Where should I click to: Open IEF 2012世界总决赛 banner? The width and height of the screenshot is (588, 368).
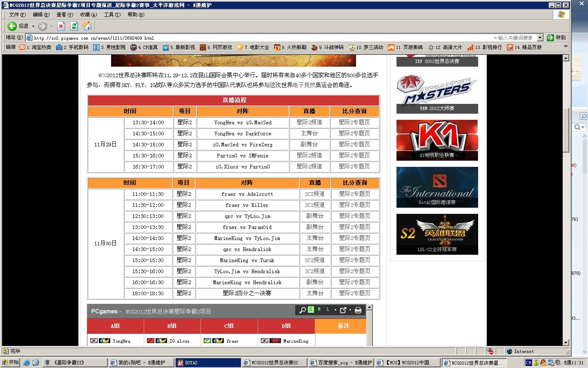pos(437,61)
